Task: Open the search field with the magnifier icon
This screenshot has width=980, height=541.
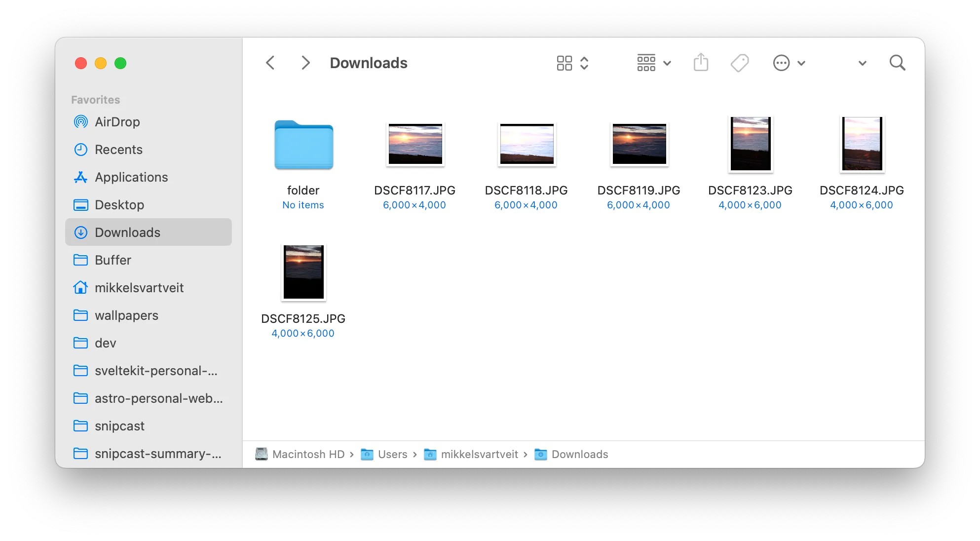Action: coord(898,63)
